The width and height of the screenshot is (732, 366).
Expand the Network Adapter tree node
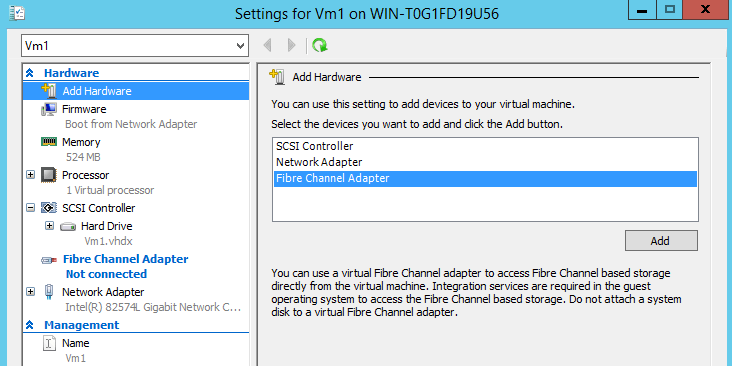click(30, 292)
